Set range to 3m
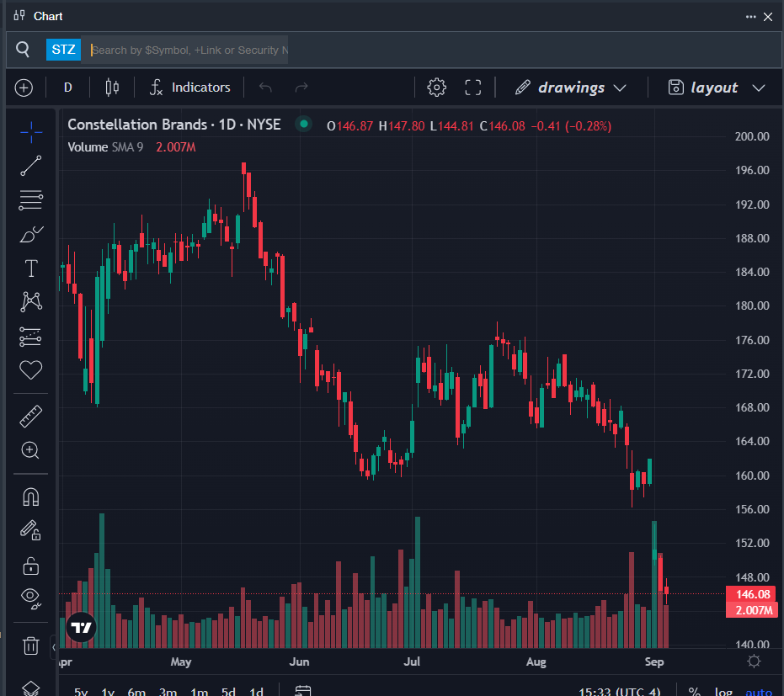The height and width of the screenshot is (696, 784). tap(168, 692)
